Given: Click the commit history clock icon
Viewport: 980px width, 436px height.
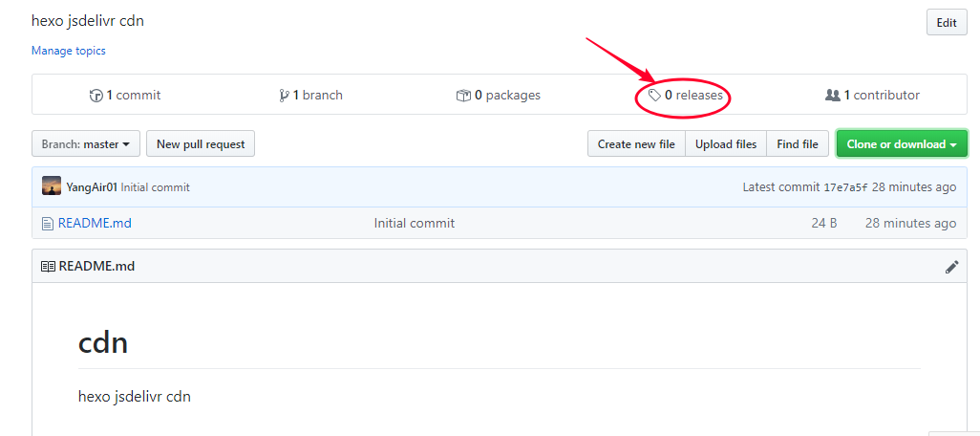Looking at the screenshot, I should coord(96,96).
